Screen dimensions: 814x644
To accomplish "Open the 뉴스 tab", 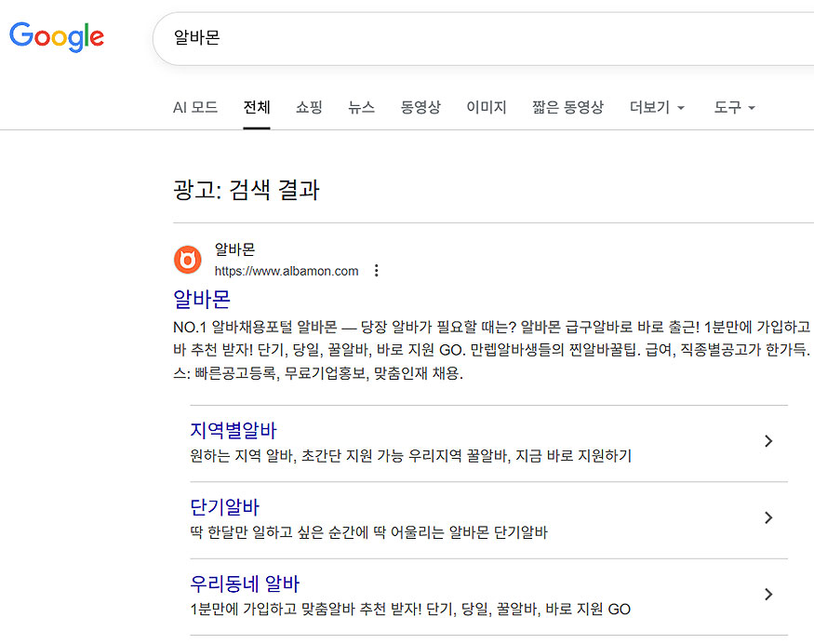I will click(361, 107).
